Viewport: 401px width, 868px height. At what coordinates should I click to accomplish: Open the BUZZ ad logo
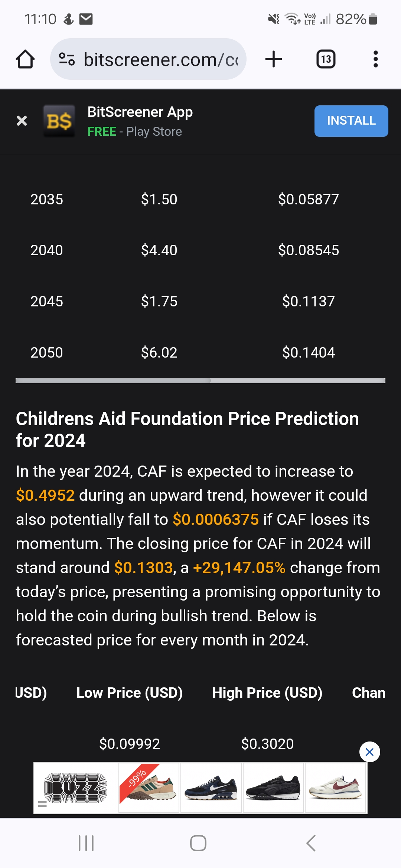[x=76, y=788]
